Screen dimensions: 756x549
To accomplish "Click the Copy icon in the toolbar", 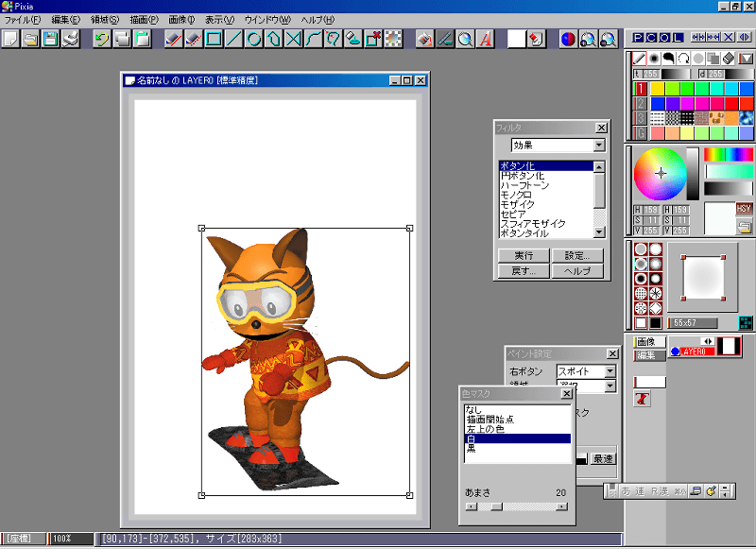I will click(x=122, y=39).
